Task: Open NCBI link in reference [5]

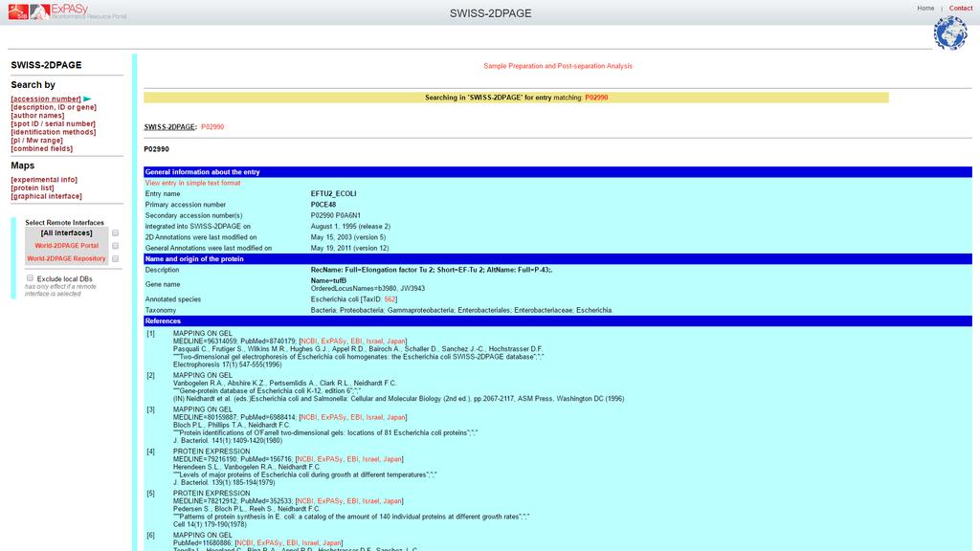Action: [305, 501]
